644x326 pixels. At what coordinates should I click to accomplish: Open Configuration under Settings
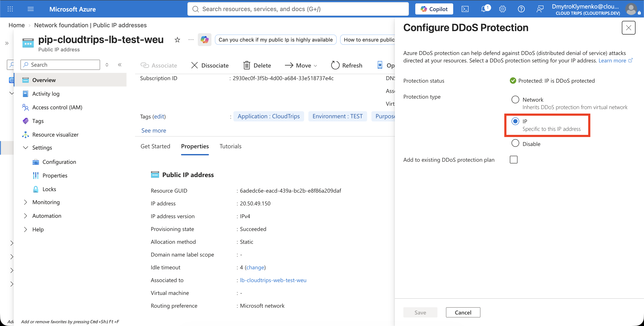[x=59, y=162]
